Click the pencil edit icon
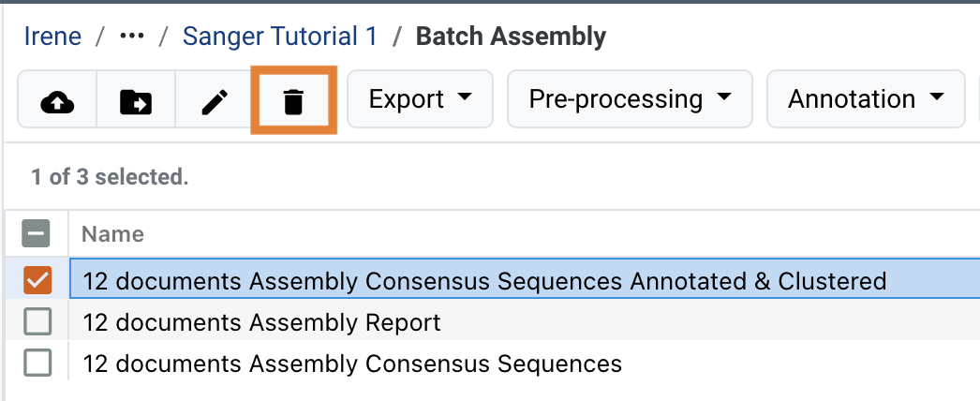The width and height of the screenshot is (980, 401). [215, 101]
